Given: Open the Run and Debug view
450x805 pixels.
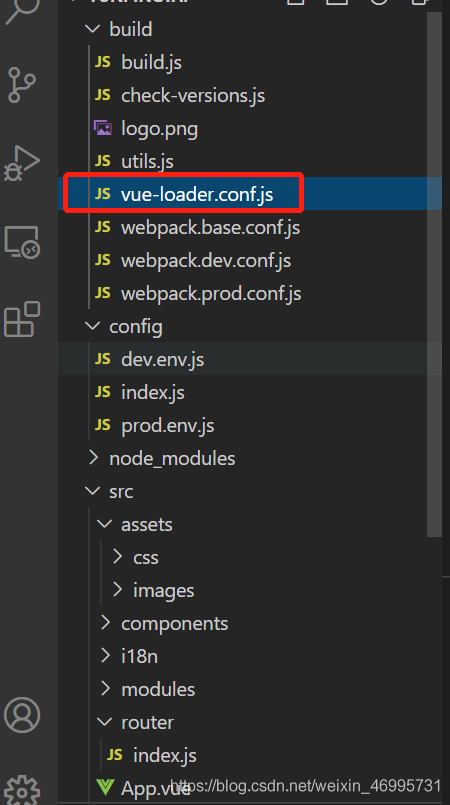Looking at the screenshot, I should [x=22, y=163].
